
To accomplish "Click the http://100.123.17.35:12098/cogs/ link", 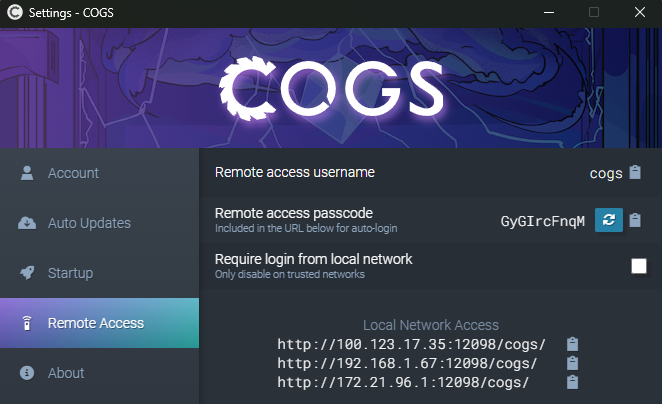I will (412, 344).
